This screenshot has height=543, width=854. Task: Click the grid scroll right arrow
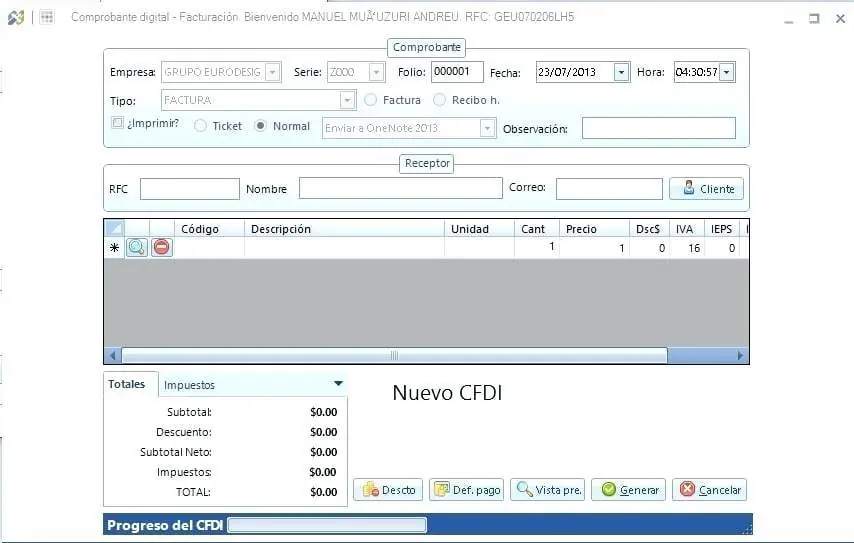(740, 356)
